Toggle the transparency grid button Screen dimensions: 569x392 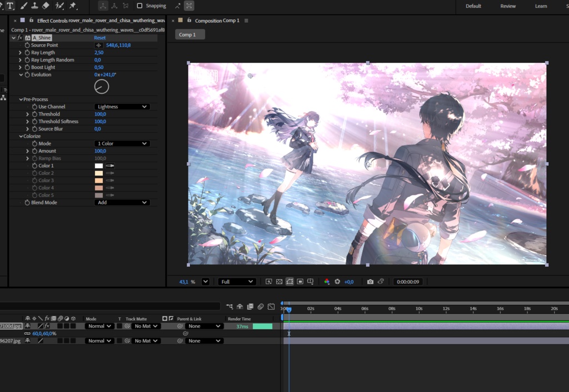pos(279,282)
